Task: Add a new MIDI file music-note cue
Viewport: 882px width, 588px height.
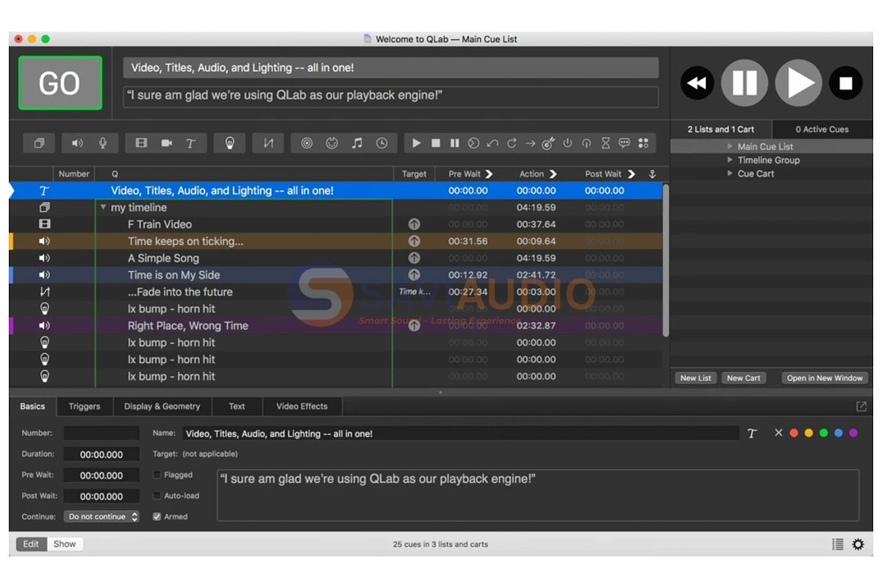Action: click(357, 143)
